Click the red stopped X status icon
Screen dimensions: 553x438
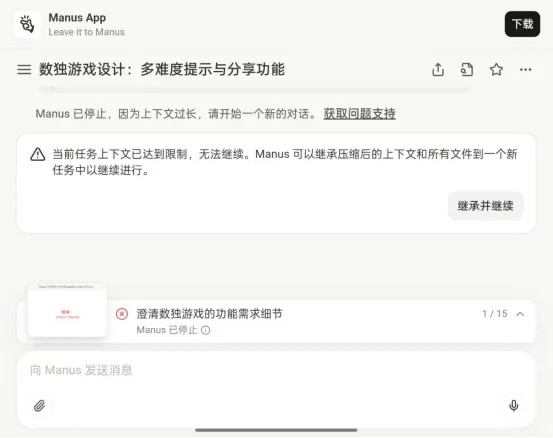[122, 314]
